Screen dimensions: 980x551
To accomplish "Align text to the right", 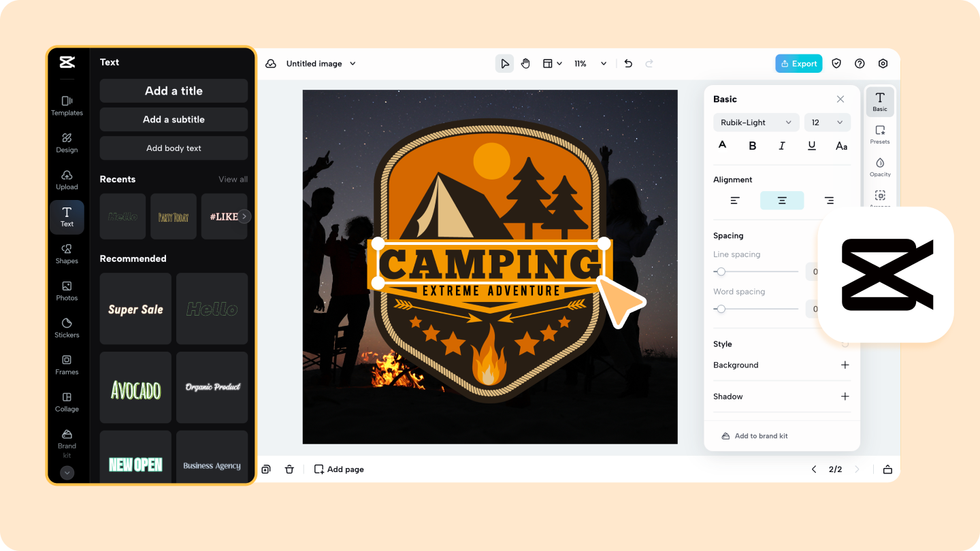I will [829, 201].
